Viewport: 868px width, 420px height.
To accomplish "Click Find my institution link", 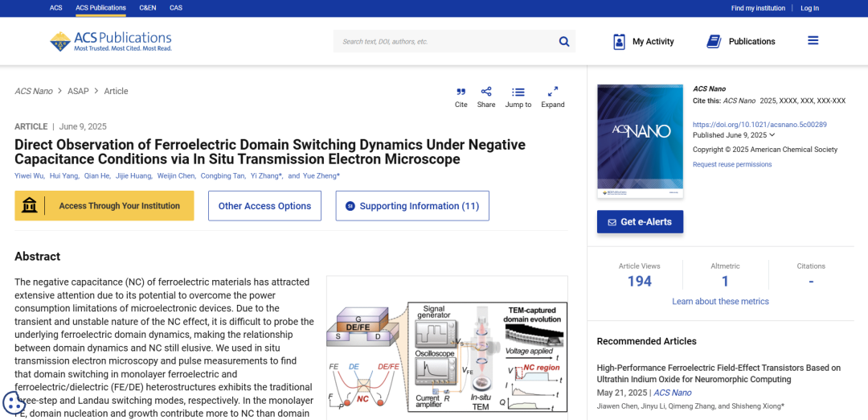I will tap(758, 8).
